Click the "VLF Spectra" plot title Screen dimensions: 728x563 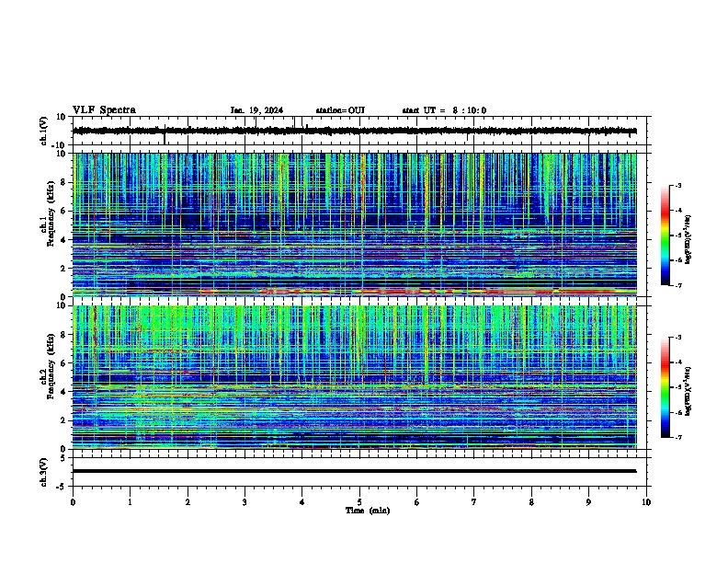tap(104, 110)
